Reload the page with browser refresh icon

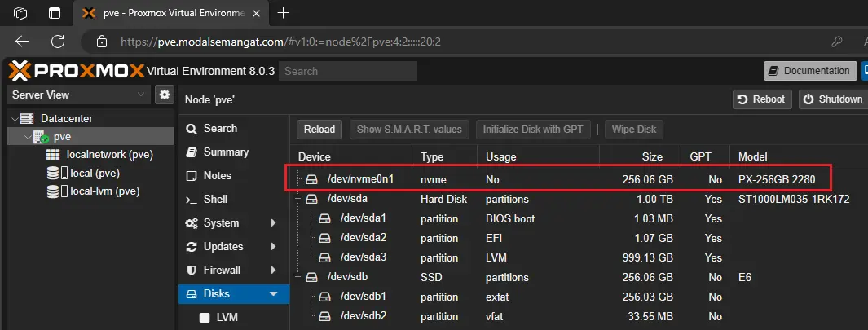[58, 42]
